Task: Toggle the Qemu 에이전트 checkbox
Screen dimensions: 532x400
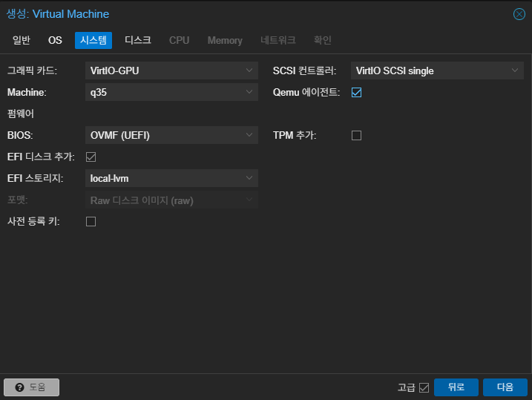Action: tap(357, 92)
